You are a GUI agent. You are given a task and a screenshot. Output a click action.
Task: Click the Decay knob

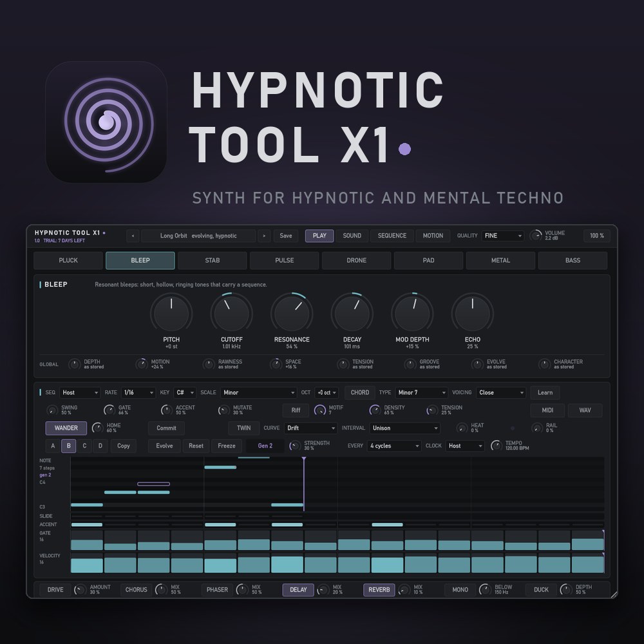352,314
